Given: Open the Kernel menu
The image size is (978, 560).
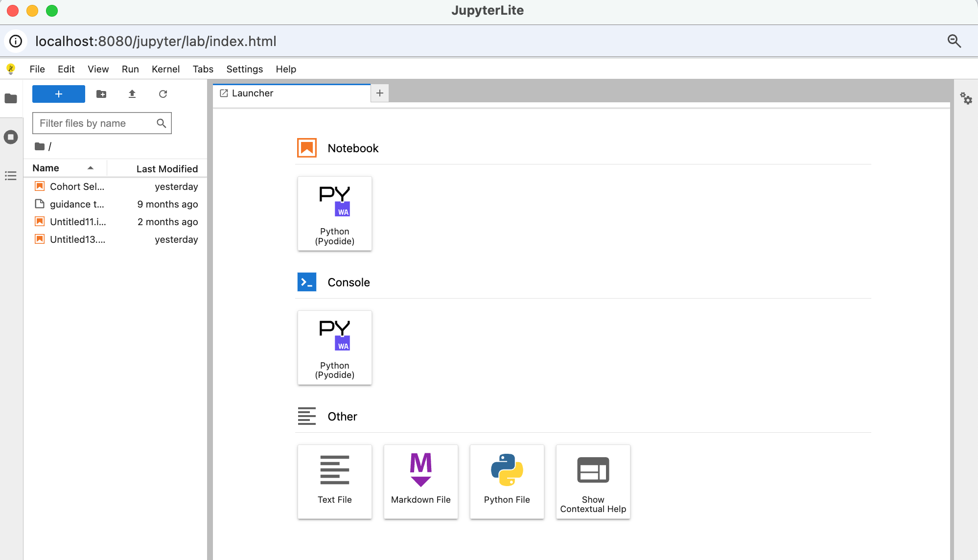Looking at the screenshot, I should pyautogui.click(x=165, y=69).
